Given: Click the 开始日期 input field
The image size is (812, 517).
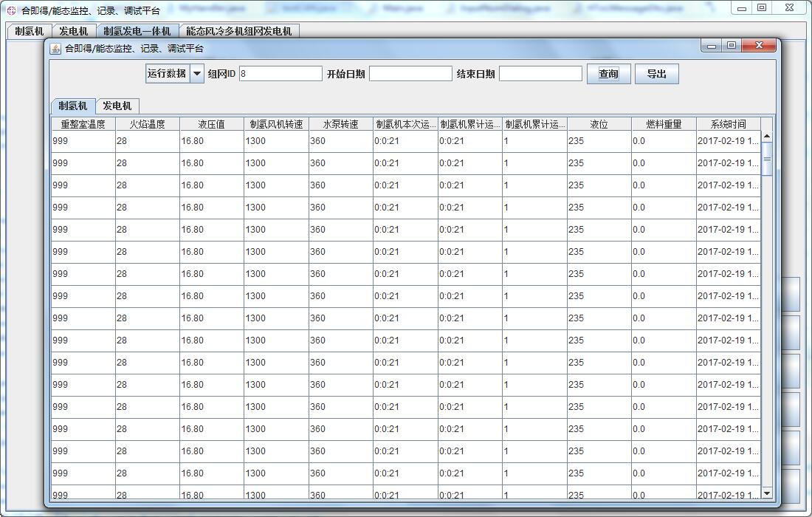Looking at the screenshot, I should [x=410, y=74].
